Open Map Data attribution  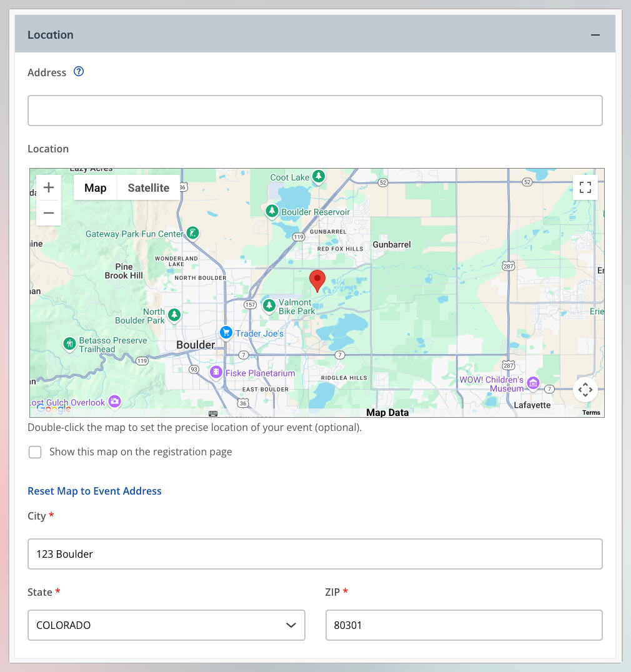click(387, 412)
